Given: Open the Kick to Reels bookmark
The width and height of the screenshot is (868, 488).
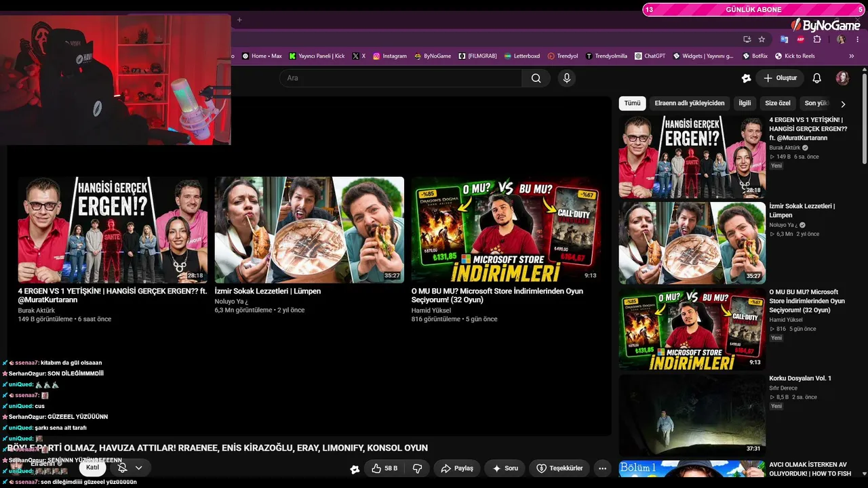Looking at the screenshot, I should (x=795, y=56).
